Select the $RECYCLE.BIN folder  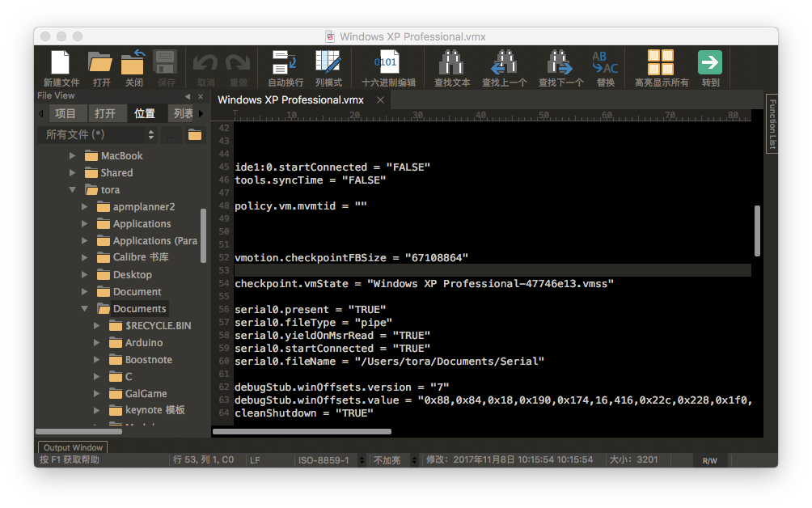pyautogui.click(x=150, y=326)
